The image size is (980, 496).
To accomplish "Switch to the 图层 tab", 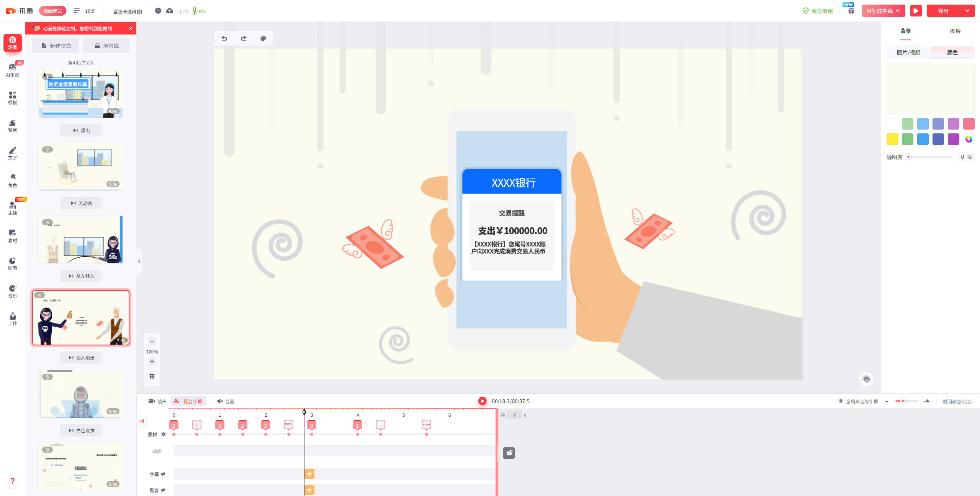I will pyautogui.click(x=955, y=31).
